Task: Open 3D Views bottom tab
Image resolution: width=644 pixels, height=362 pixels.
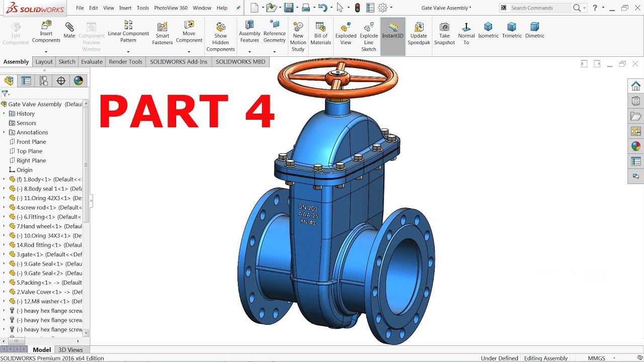Action: coord(70,350)
